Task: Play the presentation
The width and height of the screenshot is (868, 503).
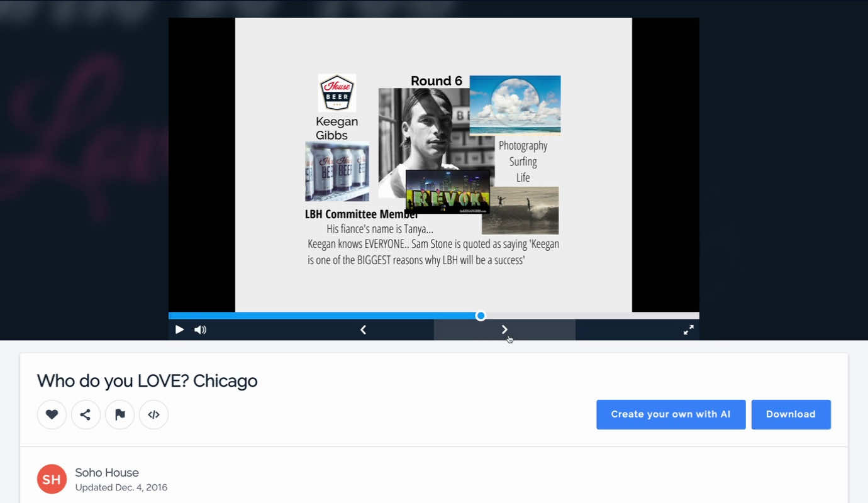Action: (179, 329)
